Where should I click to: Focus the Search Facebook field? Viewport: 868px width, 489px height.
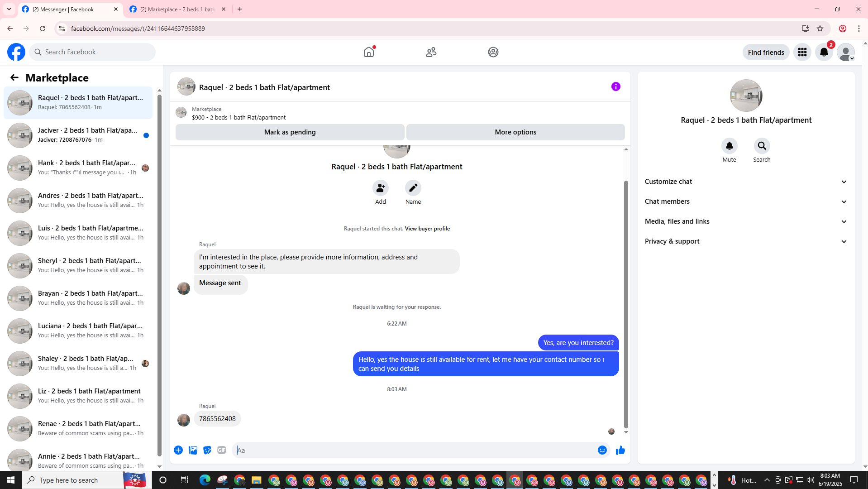[x=93, y=52]
